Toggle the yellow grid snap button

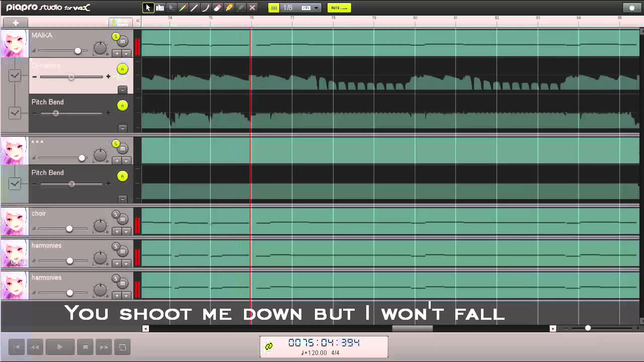pos(274,8)
